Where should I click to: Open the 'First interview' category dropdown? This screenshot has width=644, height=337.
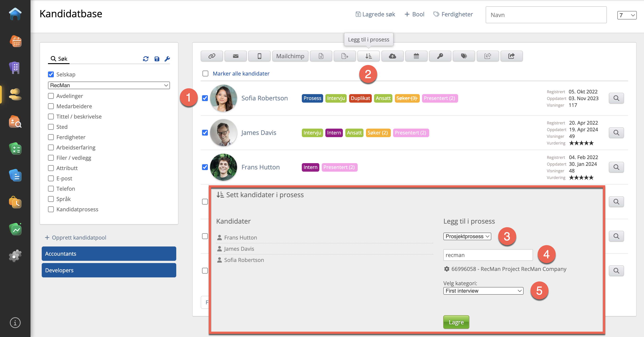click(483, 291)
